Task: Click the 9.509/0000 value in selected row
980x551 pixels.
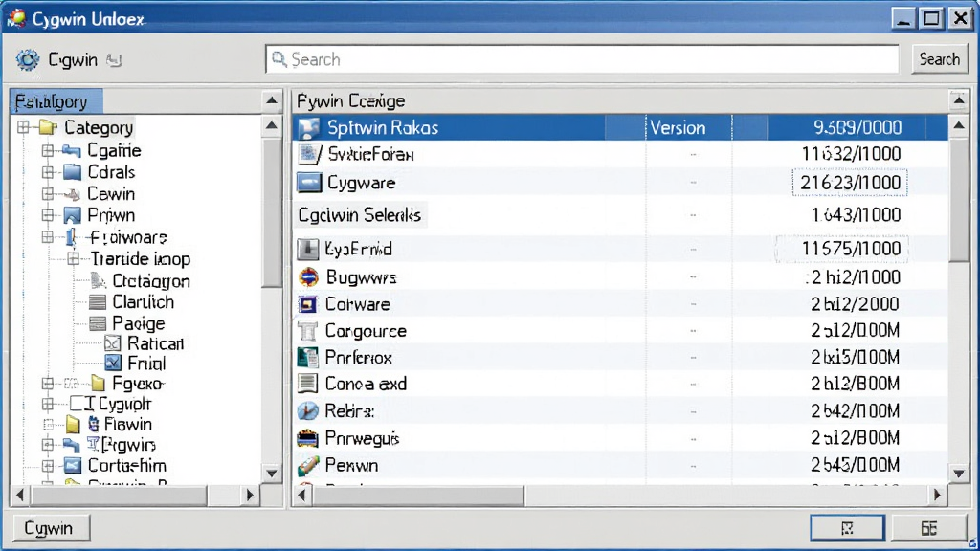Action: 857,128
